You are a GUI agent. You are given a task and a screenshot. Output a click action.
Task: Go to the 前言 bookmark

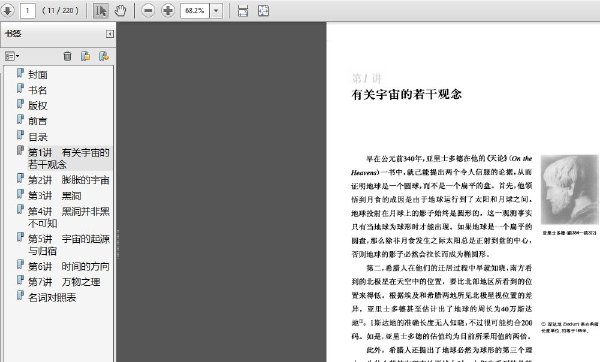38,121
